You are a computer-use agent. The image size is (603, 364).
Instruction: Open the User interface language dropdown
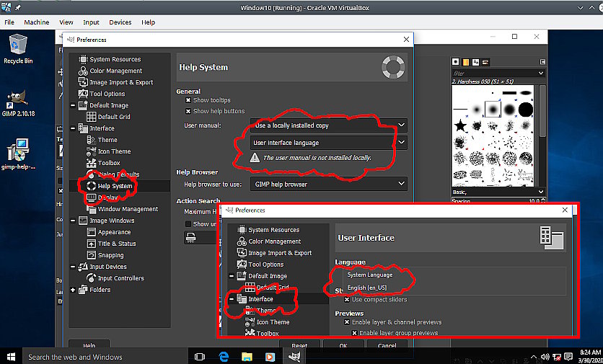[328, 143]
